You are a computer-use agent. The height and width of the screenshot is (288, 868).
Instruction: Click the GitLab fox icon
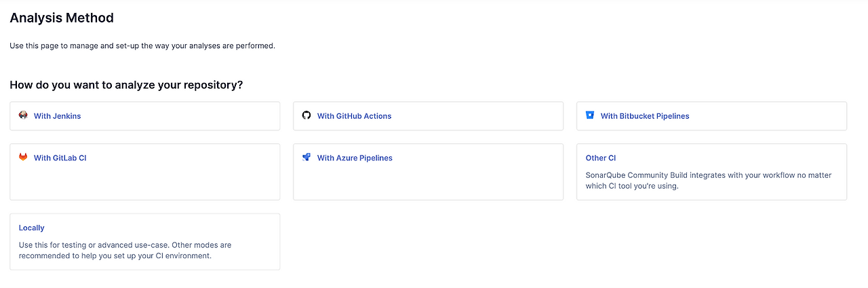click(x=23, y=157)
